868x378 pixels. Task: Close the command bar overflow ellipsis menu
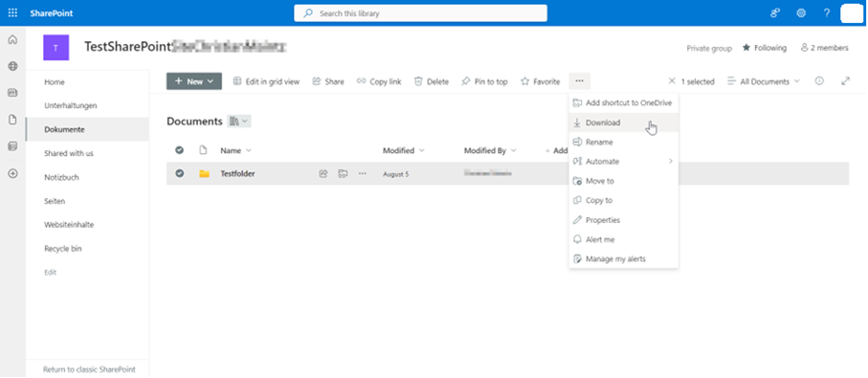click(x=579, y=81)
